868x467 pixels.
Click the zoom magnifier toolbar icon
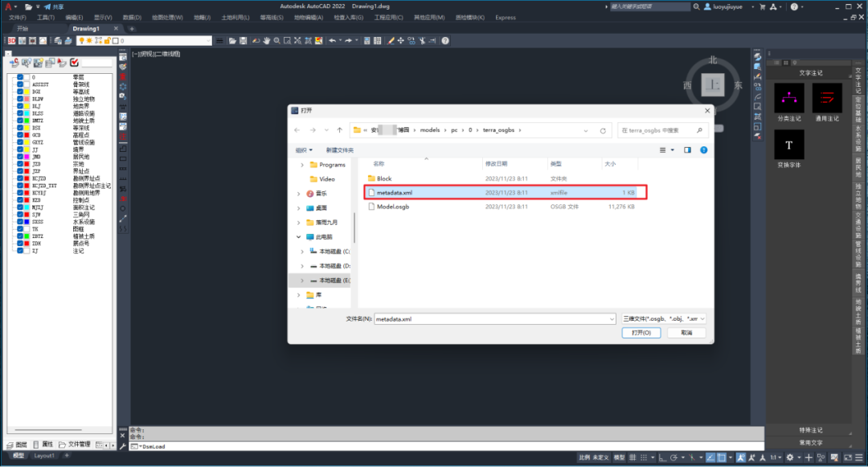tap(276, 41)
